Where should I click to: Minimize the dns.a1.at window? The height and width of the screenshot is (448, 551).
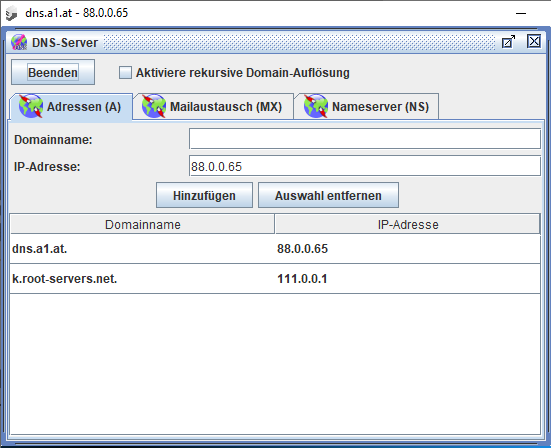tap(521, 13)
